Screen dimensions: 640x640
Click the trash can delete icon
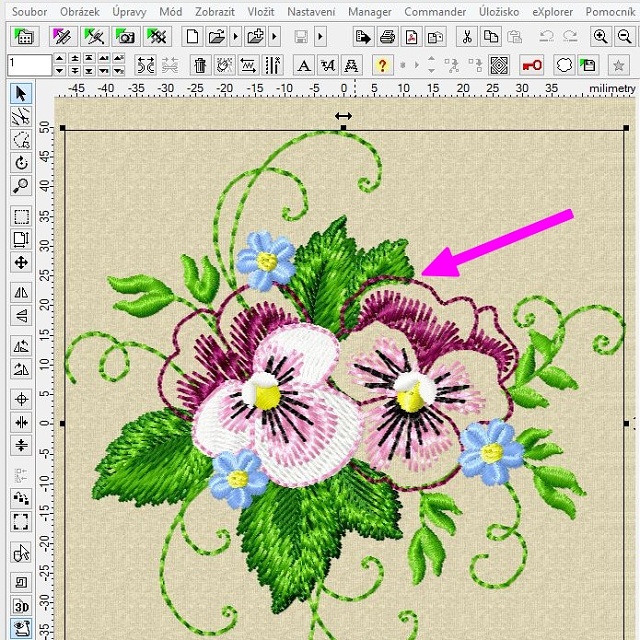[x=200, y=65]
